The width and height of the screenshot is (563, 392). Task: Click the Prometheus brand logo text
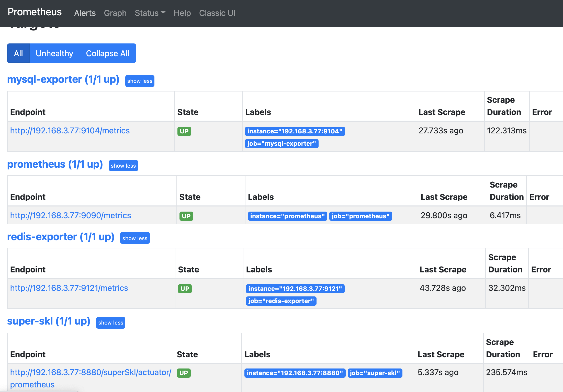(35, 12)
